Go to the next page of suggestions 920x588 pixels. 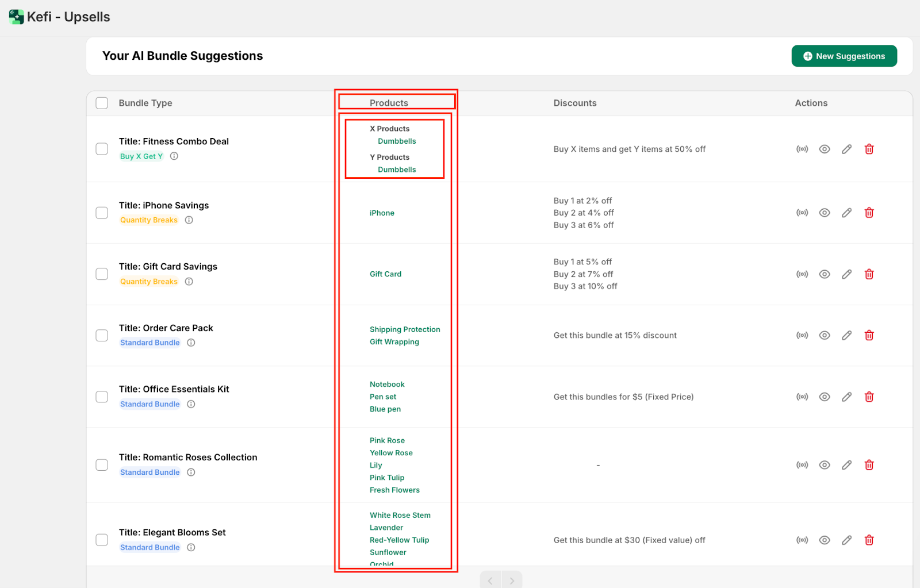512,581
